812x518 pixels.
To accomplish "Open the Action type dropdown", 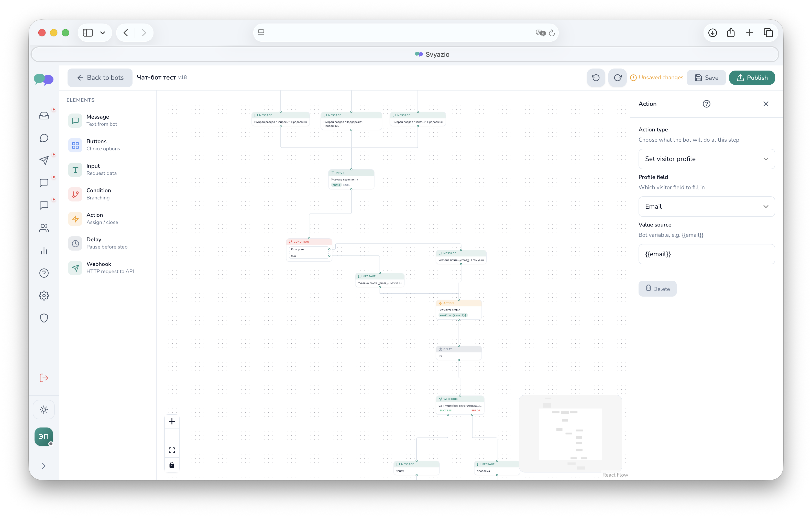I will coord(706,159).
